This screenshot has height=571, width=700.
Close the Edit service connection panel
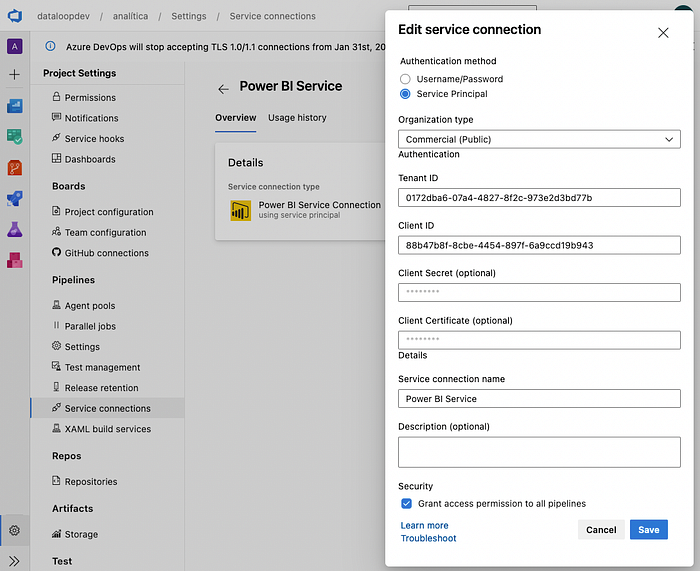(663, 33)
